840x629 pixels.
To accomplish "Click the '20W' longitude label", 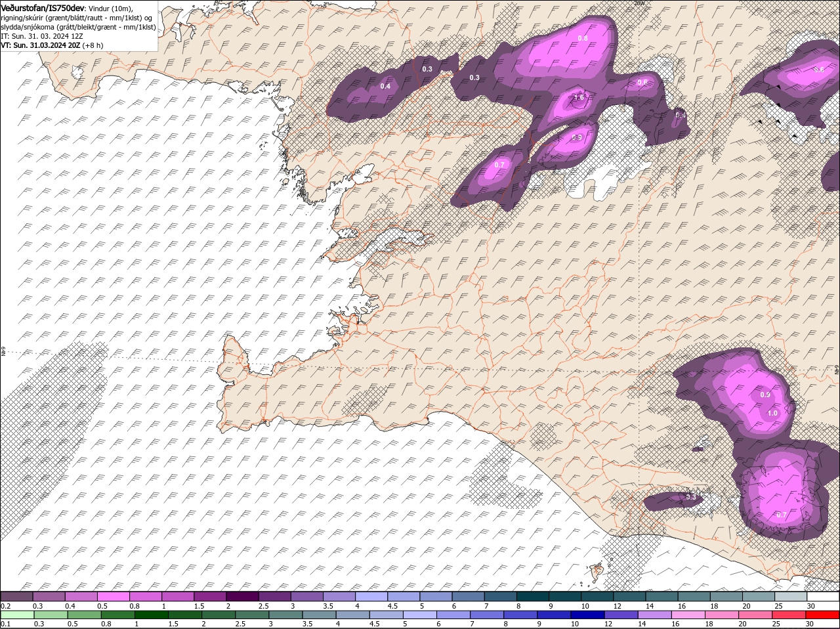I will point(640,3).
